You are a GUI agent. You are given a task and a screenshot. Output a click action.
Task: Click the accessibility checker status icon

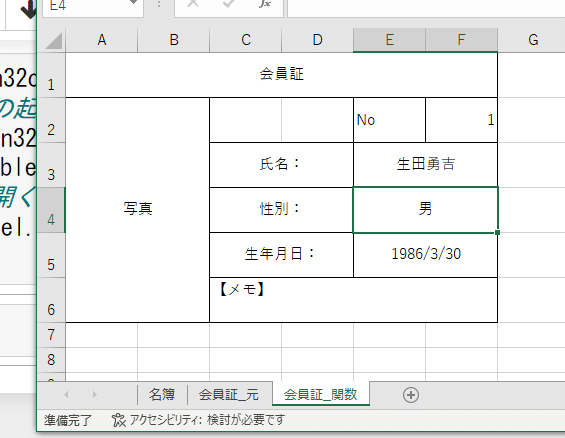(119, 420)
